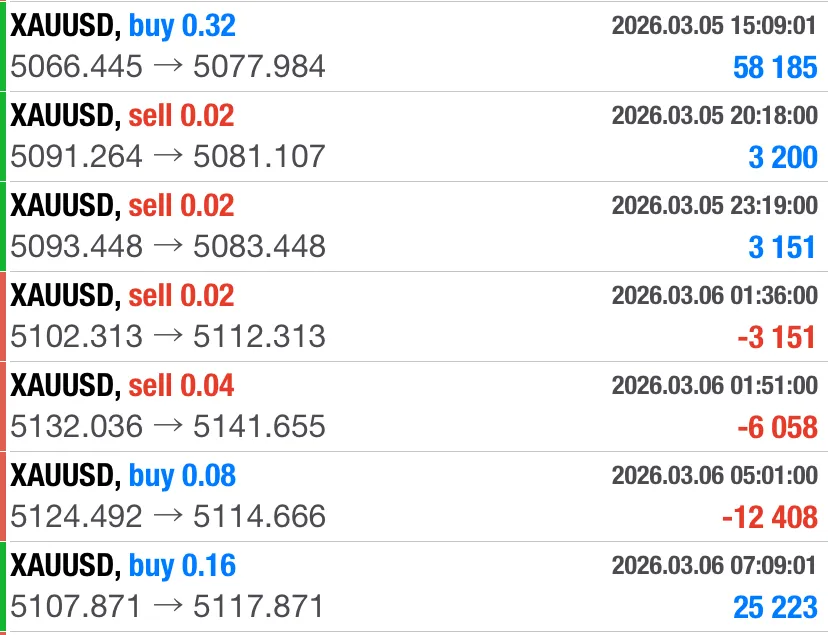Click the -6 058 loss value
Image resolution: width=828 pixels, height=635 pixels.
(x=776, y=427)
